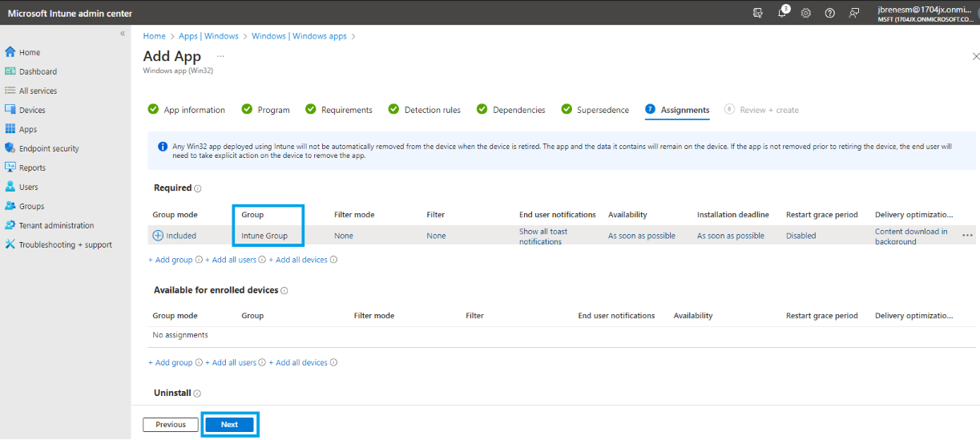The width and height of the screenshot is (980, 440).
Task: Open the ellipsis beside Add App title
Action: coord(220,56)
